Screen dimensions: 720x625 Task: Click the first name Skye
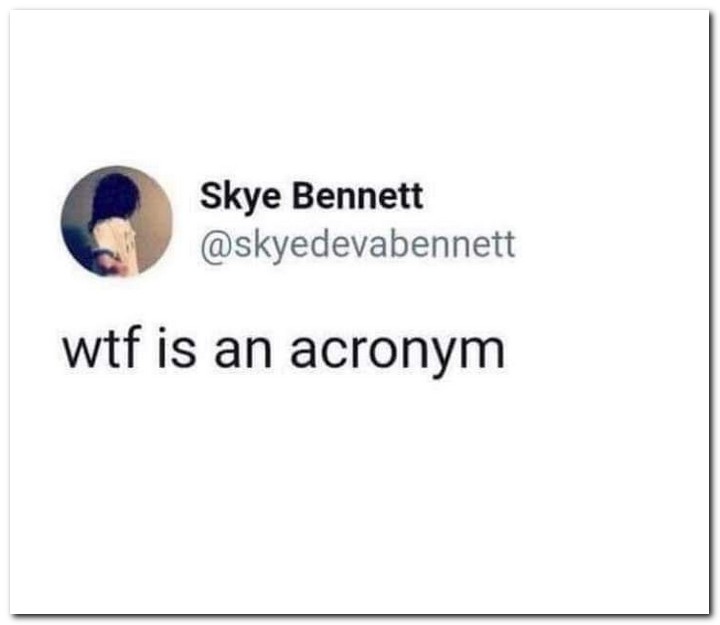240,197
